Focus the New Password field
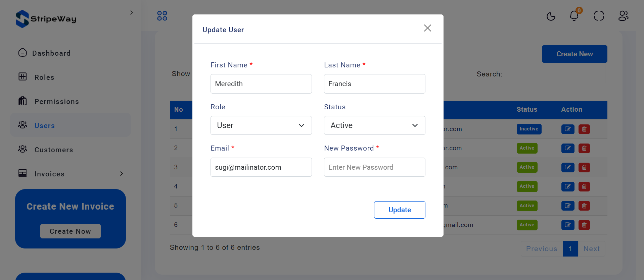This screenshot has width=644, height=280. coord(375,167)
